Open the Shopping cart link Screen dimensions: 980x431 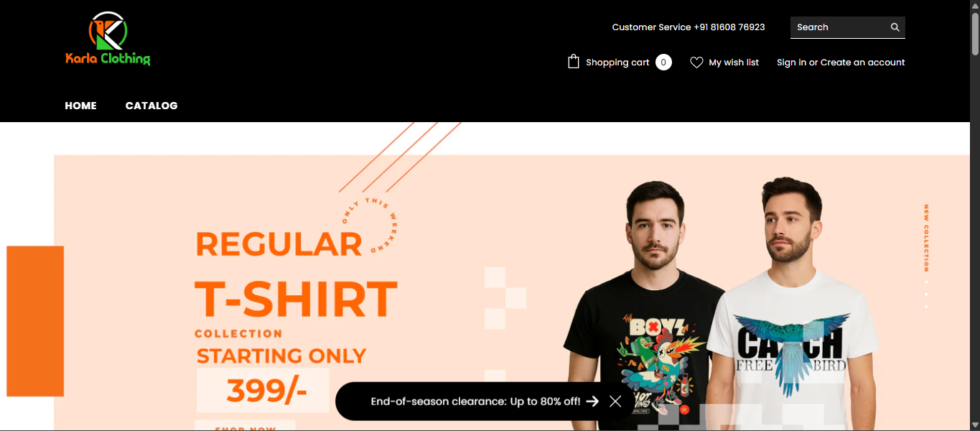click(x=617, y=62)
